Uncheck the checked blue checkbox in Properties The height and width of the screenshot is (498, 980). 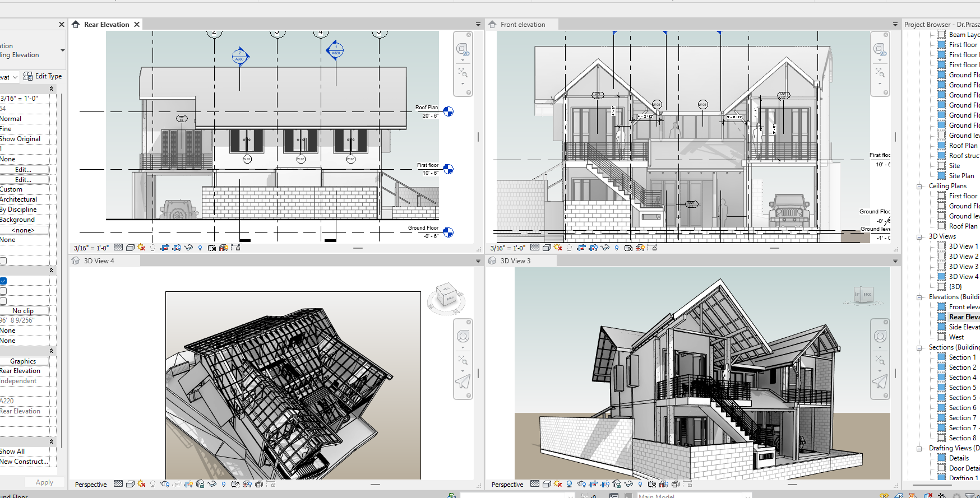[x=3, y=281]
